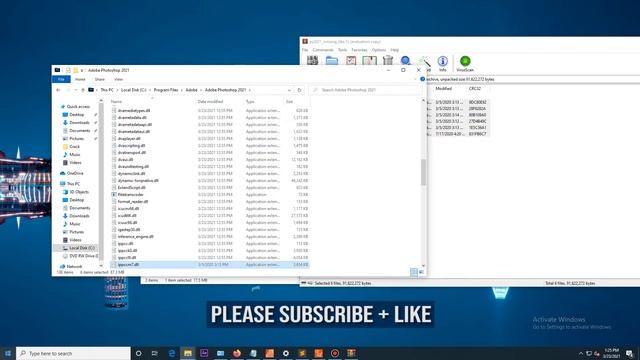This screenshot has width=640, height=360.
Task: Click the Delete trash icon in WinRAR
Action: click(388, 61)
